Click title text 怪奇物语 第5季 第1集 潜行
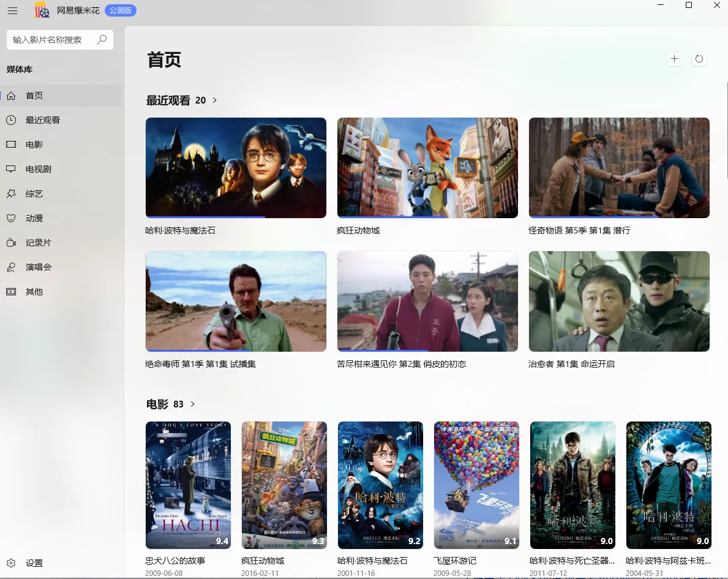The height and width of the screenshot is (579, 728). click(x=579, y=230)
